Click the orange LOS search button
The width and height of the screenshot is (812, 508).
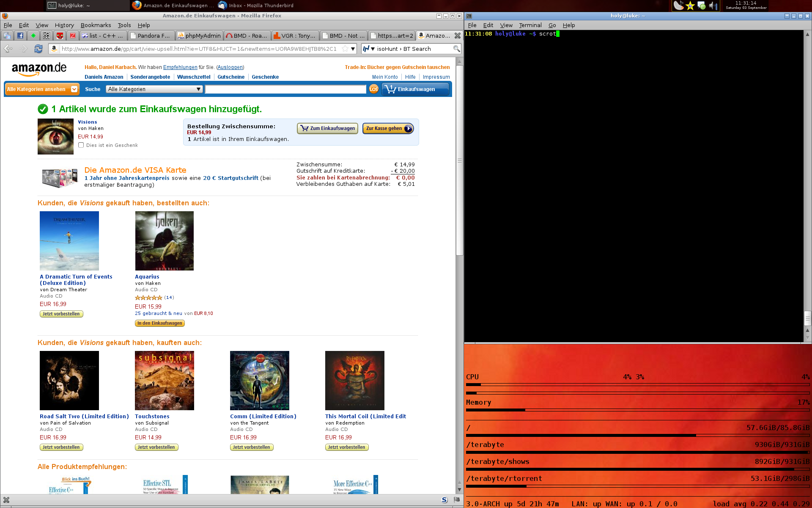374,89
